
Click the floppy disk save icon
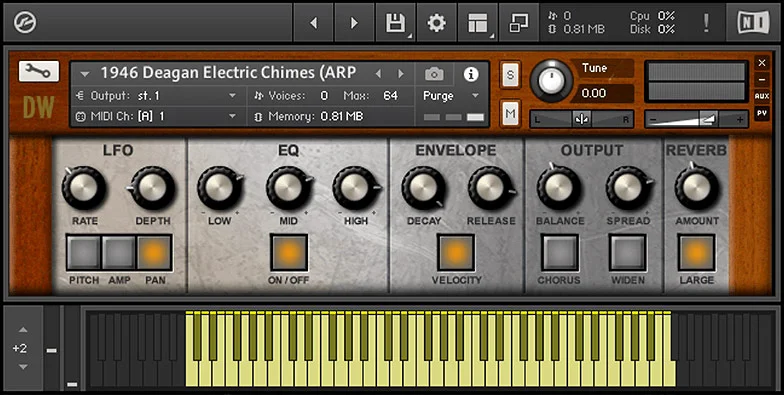(x=395, y=22)
